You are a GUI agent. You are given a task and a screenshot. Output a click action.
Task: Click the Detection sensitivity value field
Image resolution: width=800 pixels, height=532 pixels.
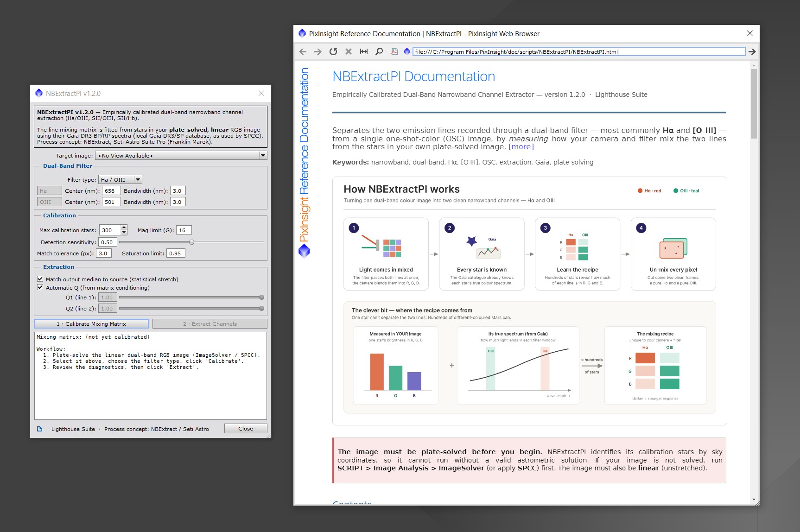[108, 242]
